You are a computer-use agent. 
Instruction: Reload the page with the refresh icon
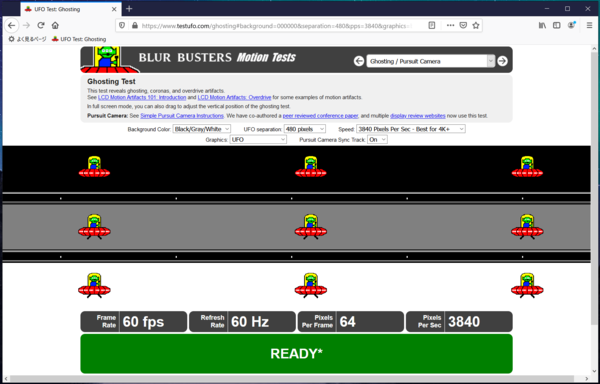click(41, 26)
